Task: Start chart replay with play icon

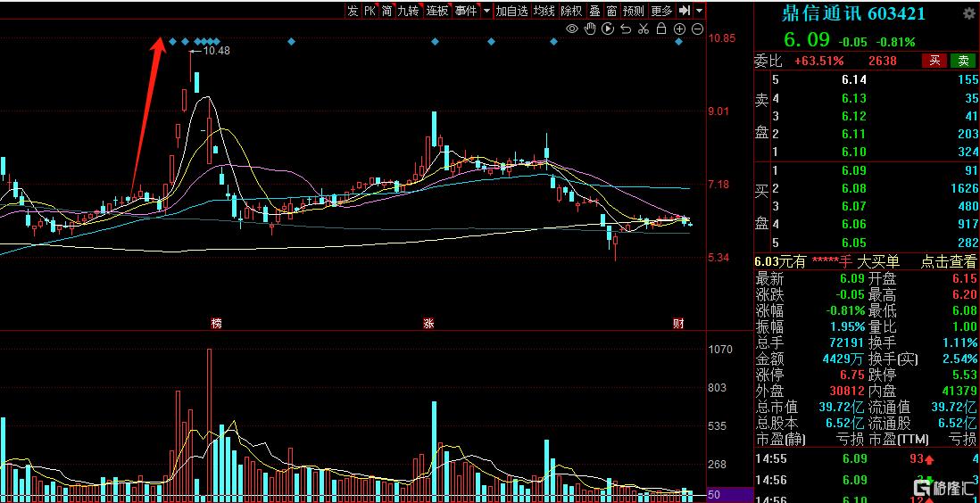Action: (x=608, y=29)
